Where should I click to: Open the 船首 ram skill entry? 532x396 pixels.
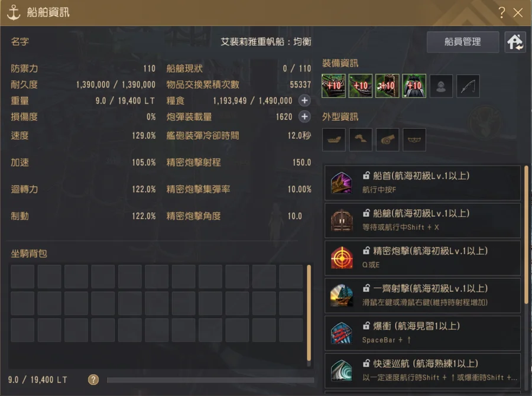pyautogui.click(x=423, y=183)
